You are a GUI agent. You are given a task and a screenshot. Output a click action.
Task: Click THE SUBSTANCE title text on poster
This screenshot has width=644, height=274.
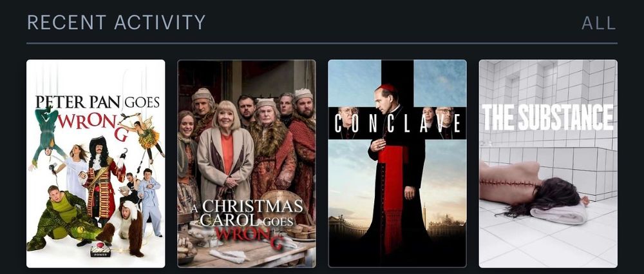coord(547,117)
